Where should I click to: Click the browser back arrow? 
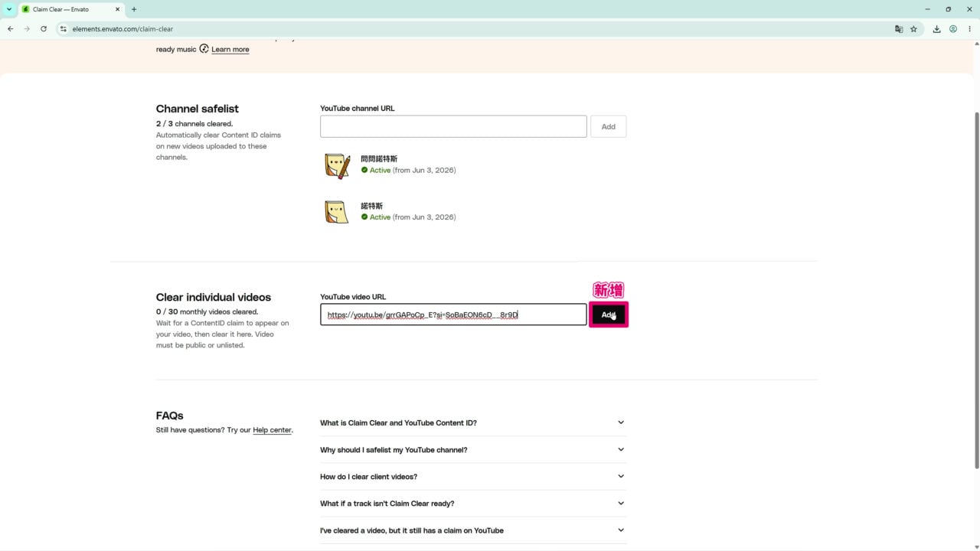pos(10,29)
